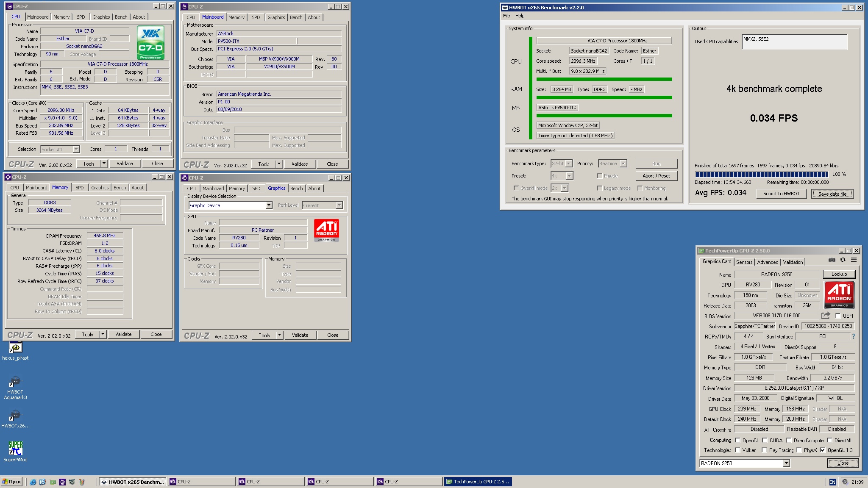The height and width of the screenshot is (488, 868).
Task: Click the system tray icon beside the clock
Action: 845,482
